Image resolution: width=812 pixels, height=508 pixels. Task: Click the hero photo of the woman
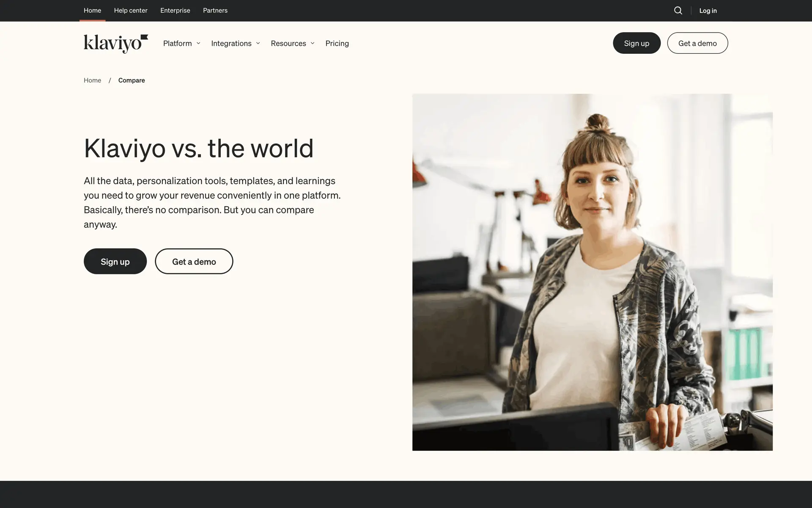tap(592, 272)
